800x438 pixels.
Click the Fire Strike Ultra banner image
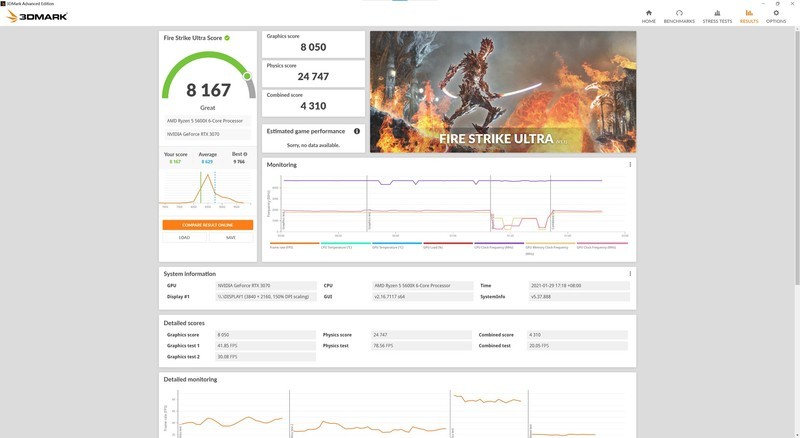click(502, 91)
